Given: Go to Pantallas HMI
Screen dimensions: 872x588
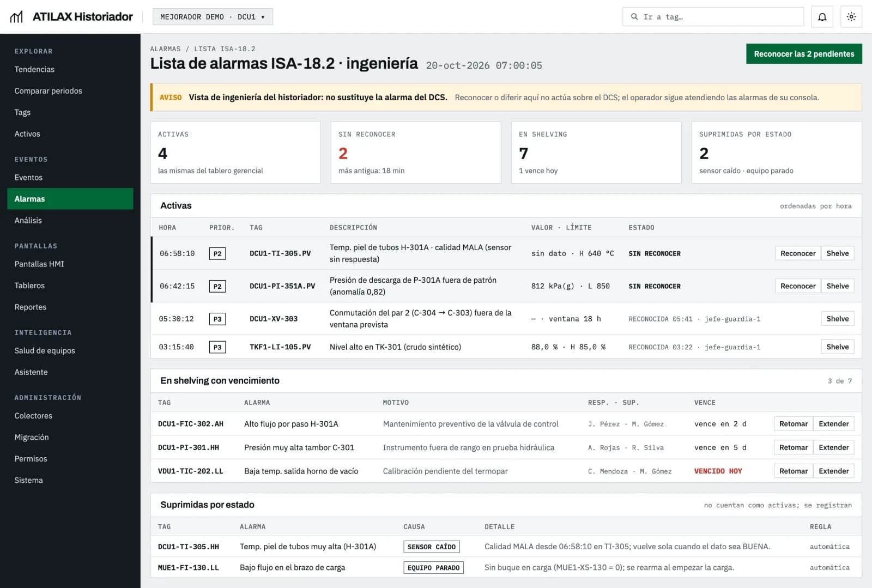Looking at the screenshot, I should tap(70, 264).
